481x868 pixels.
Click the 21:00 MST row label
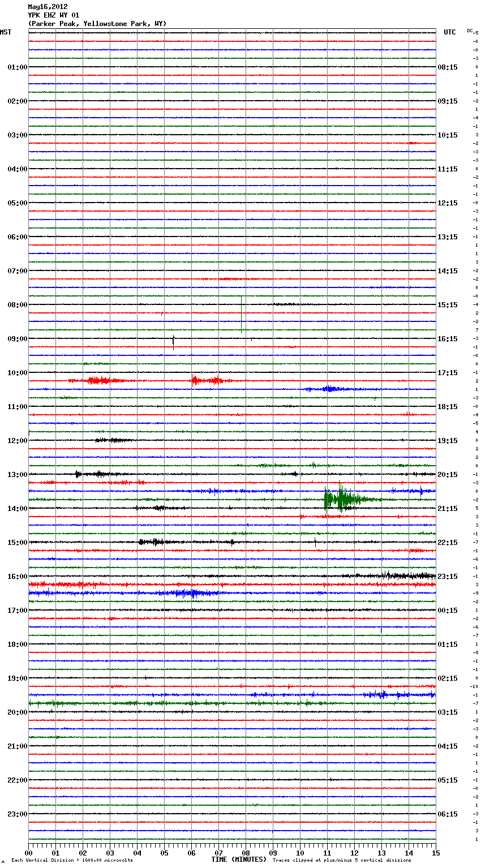point(17,746)
